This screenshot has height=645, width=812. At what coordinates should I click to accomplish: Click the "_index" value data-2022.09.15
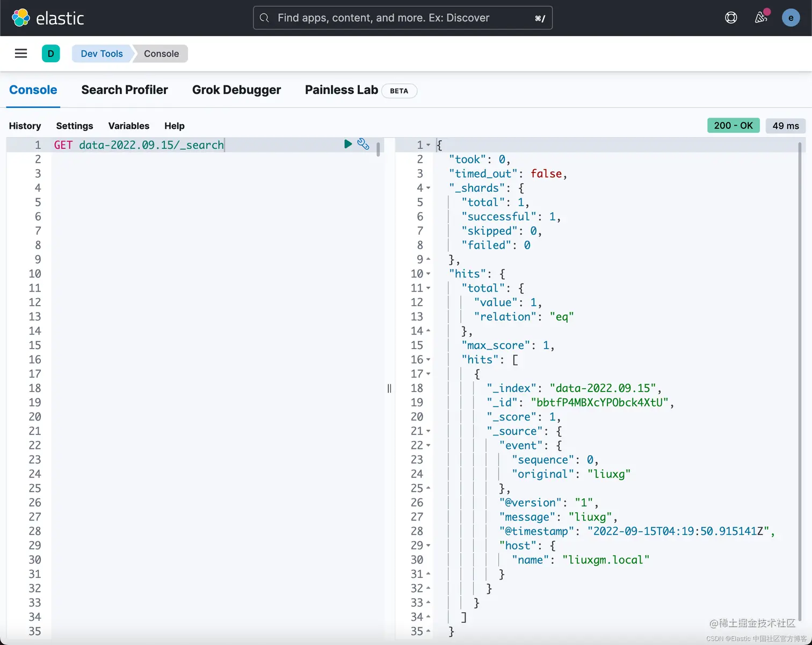[603, 388]
